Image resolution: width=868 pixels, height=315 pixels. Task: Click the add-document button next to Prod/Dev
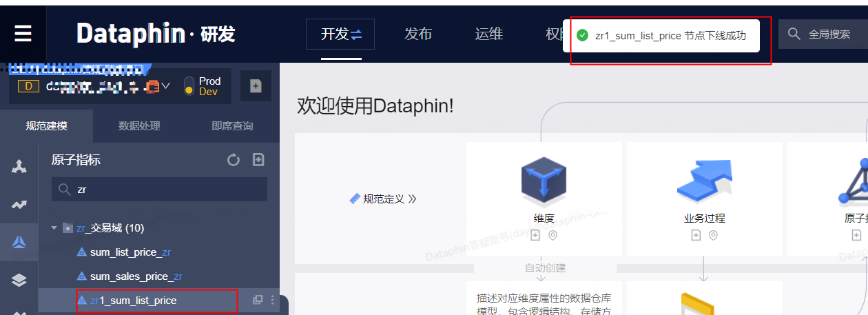click(256, 86)
